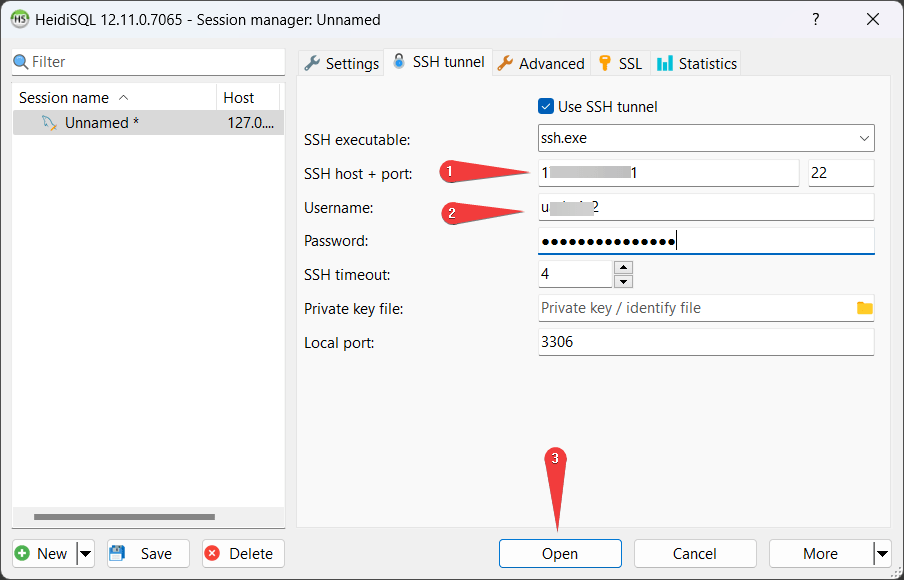Screen dimensions: 904x580
Task: Click the Local port input field
Action: pos(705,342)
